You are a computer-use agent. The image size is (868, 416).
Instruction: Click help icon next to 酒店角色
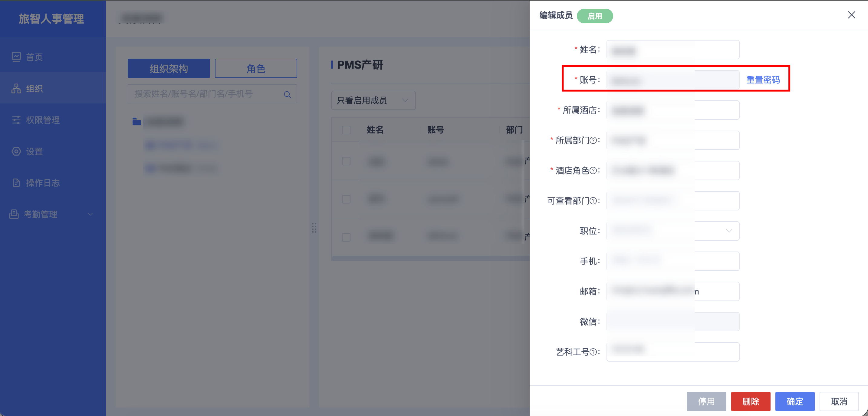click(593, 171)
